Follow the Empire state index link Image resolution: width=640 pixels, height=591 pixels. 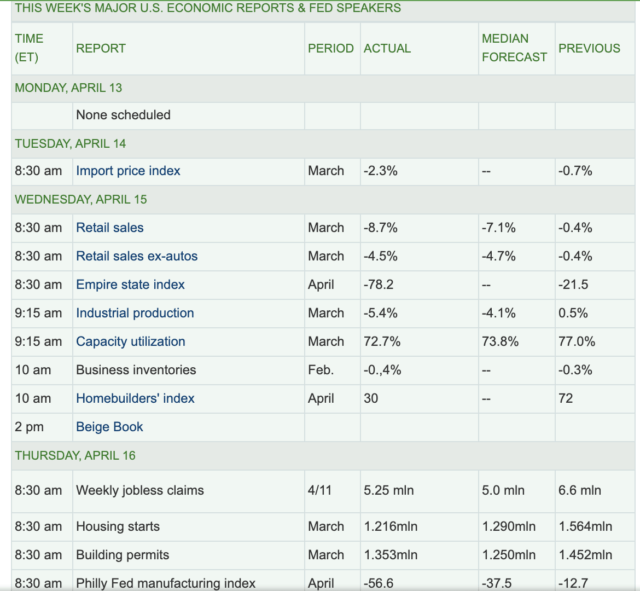pyautogui.click(x=130, y=285)
